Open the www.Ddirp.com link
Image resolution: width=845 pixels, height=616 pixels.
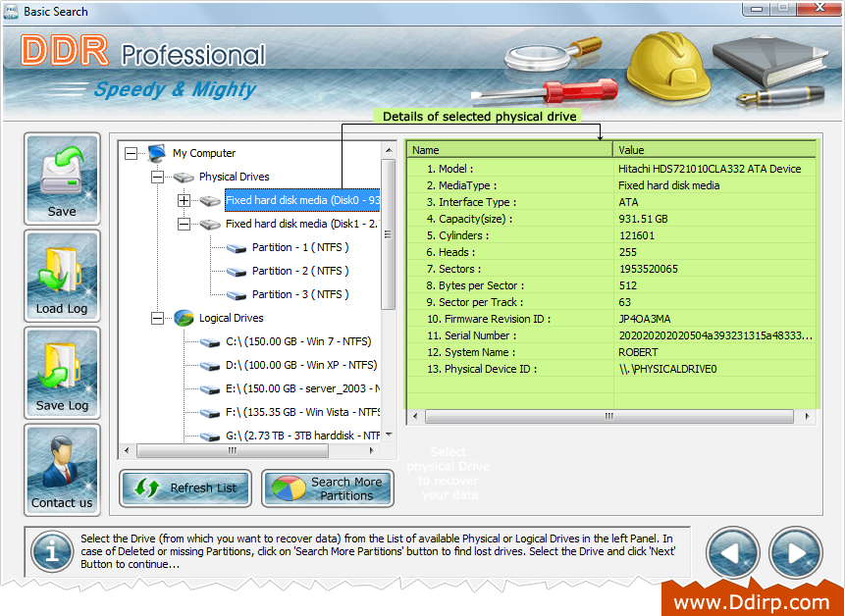752,602
